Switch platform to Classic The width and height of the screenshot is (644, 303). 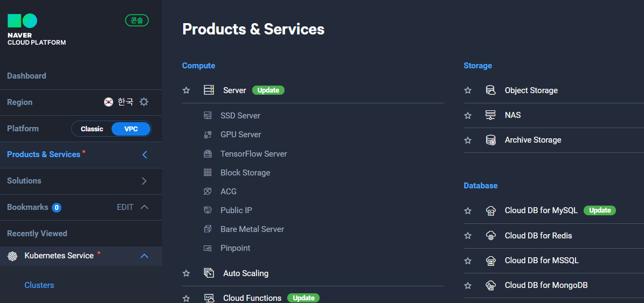pyautogui.click(x=92, y=129)
